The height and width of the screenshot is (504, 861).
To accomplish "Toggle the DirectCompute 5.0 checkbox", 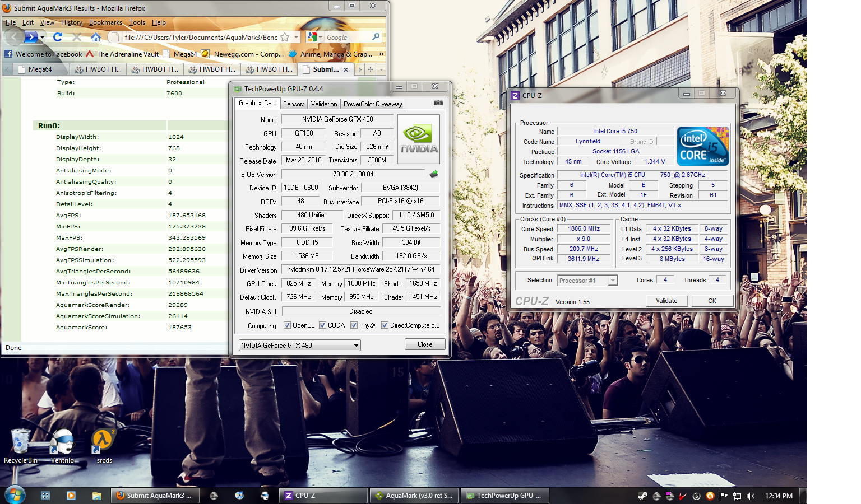I will pyautogui.click(x=385, y=325).
